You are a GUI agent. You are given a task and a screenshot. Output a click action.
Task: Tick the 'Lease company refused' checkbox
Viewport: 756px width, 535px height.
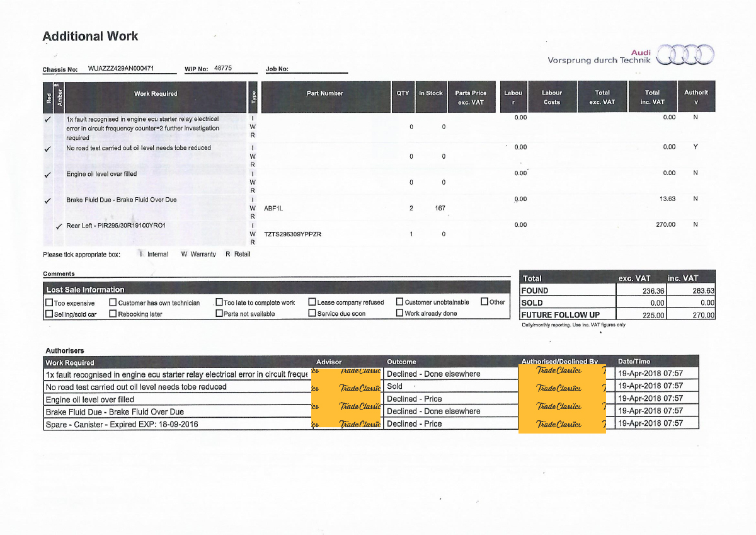tap(312, 302)
